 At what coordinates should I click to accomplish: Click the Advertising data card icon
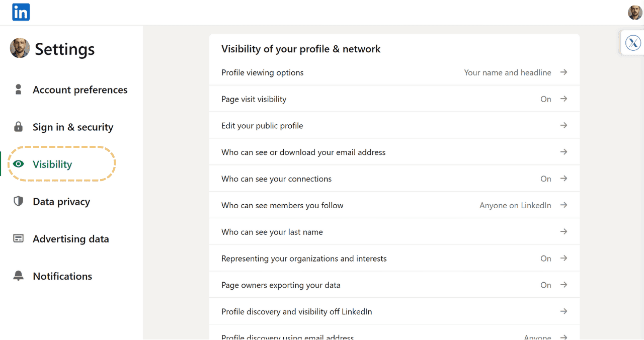click(19, 238)
